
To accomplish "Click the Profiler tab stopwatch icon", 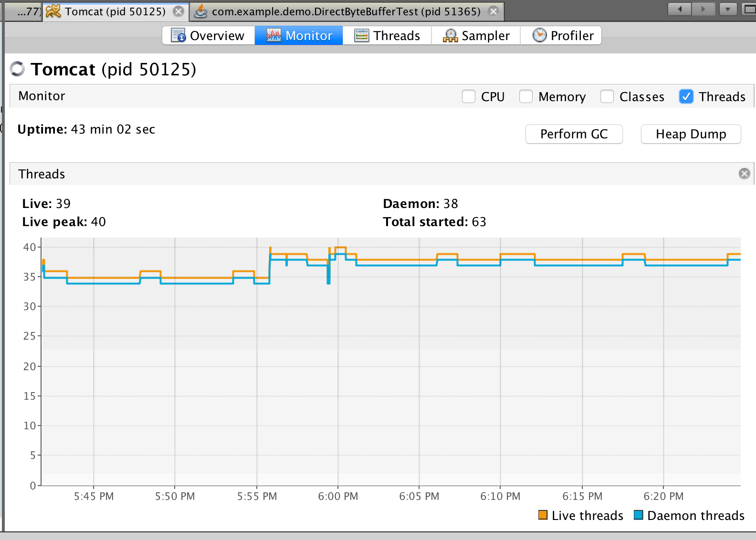I will pos(539,35).
